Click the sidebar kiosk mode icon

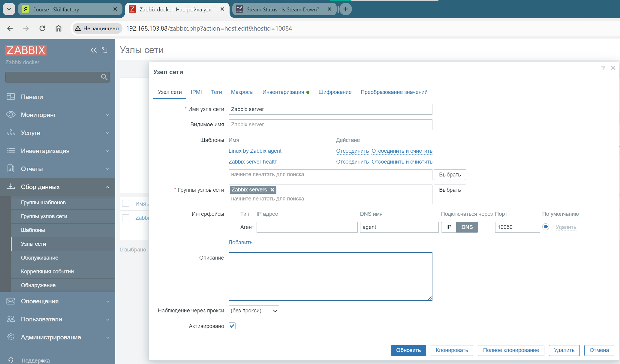[104, 50]
